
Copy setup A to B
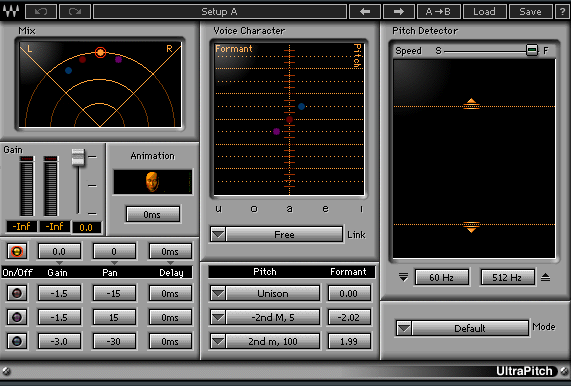[x=438, y=12]
